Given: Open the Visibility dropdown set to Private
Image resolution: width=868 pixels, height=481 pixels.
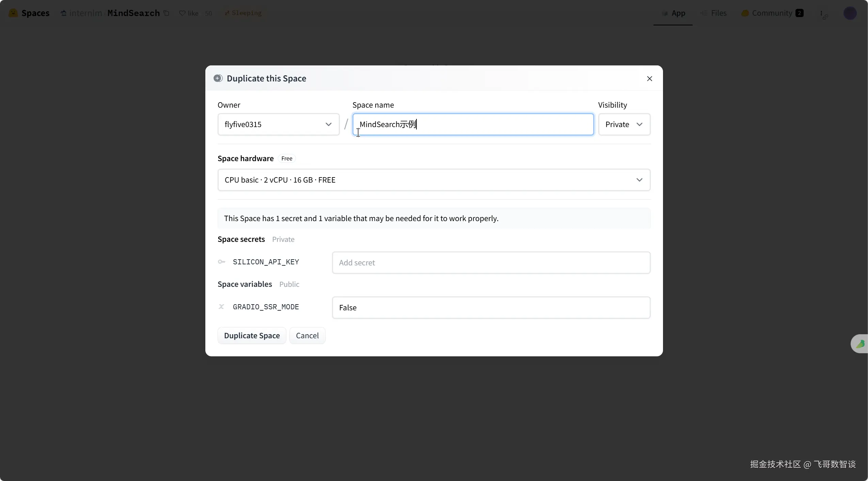Looking at the screenshot, I should pyautogui.click(x=624, y=124).
